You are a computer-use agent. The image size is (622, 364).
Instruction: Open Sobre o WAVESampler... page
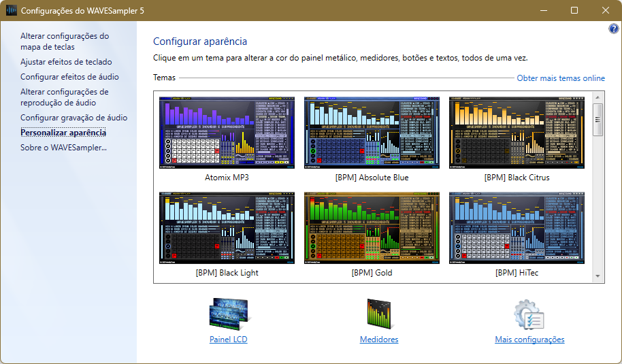pyautogui.click(x=63, y=148)
